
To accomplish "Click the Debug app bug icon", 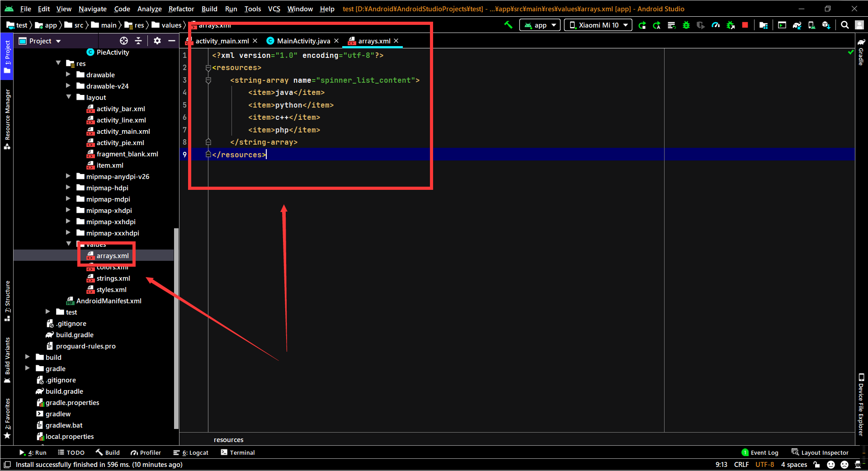I will [686, 25].
